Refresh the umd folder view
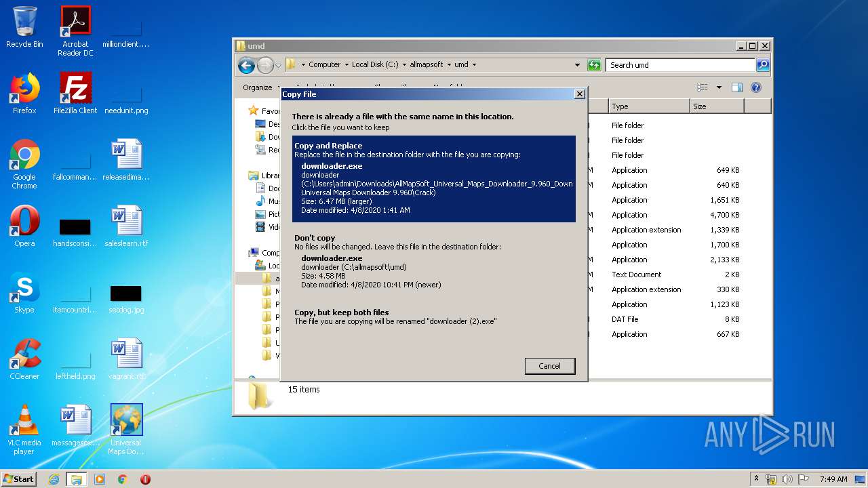 pyautogui.click(x=594, y=65)
